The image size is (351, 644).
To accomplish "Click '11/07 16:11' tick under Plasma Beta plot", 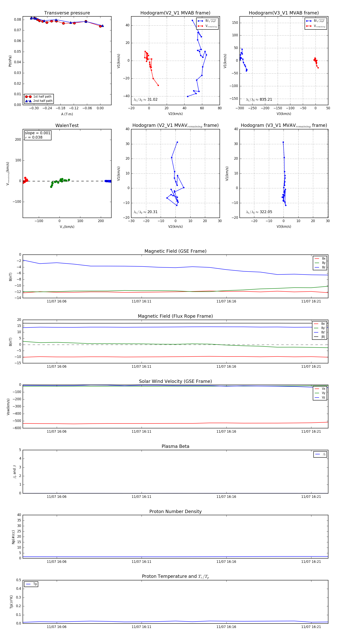I will point(141,497).
